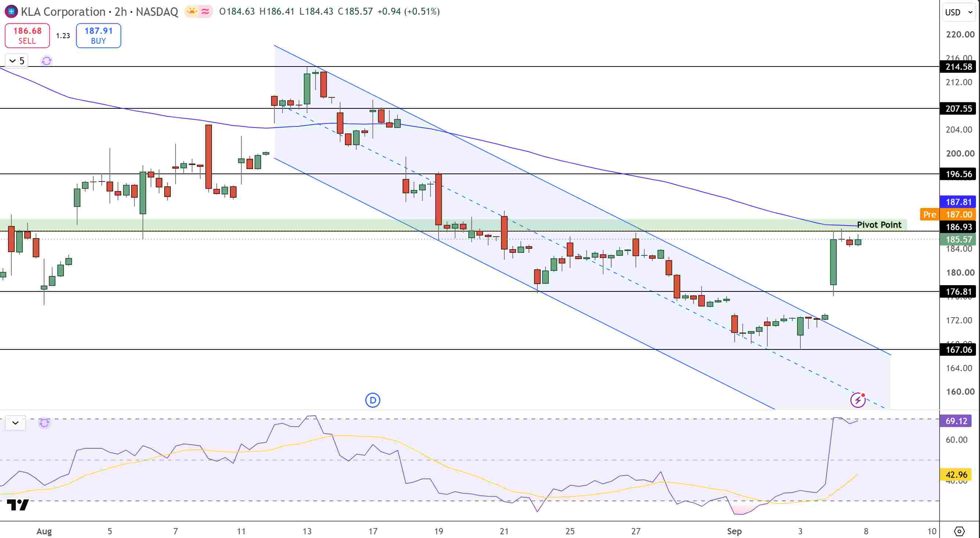Screen dimensions: 980x538
Task: Open KLA Corporation symbol title
Action: (x=99, y=12)
